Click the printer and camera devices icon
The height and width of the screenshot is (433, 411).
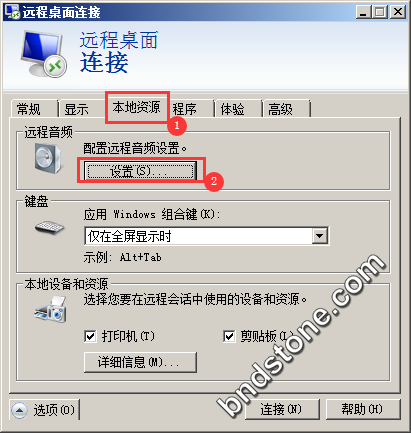[x=51, y=310]
